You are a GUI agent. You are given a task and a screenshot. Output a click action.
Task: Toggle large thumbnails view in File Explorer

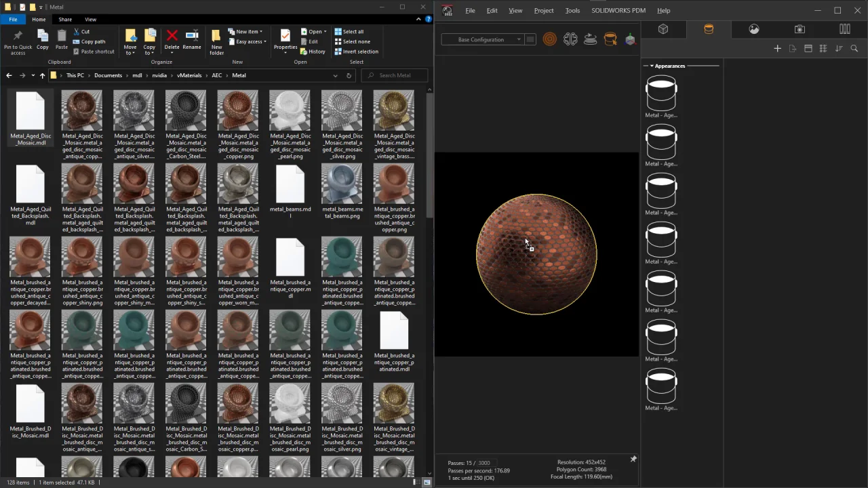[427, 483]
